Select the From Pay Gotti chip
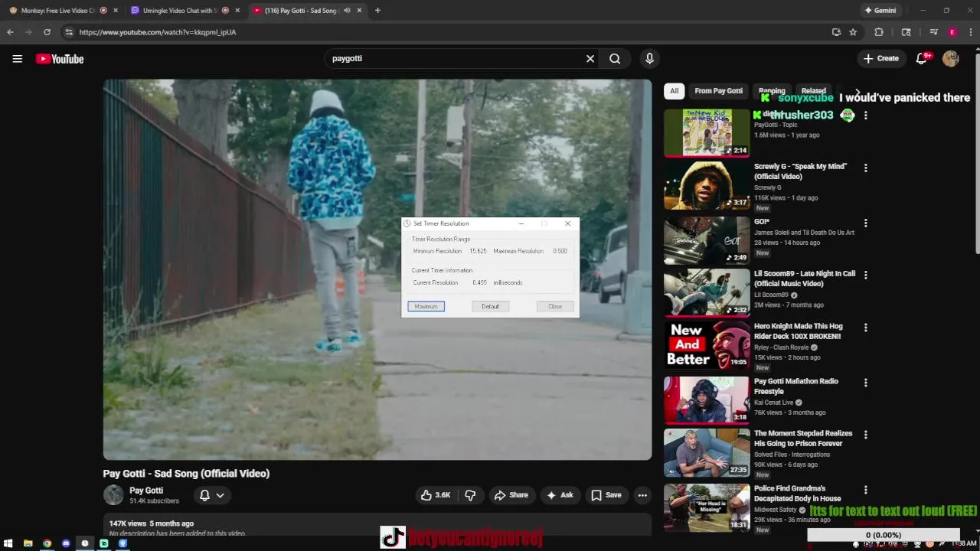This screenshot has height=551, width=980. (x=718, y=91)
